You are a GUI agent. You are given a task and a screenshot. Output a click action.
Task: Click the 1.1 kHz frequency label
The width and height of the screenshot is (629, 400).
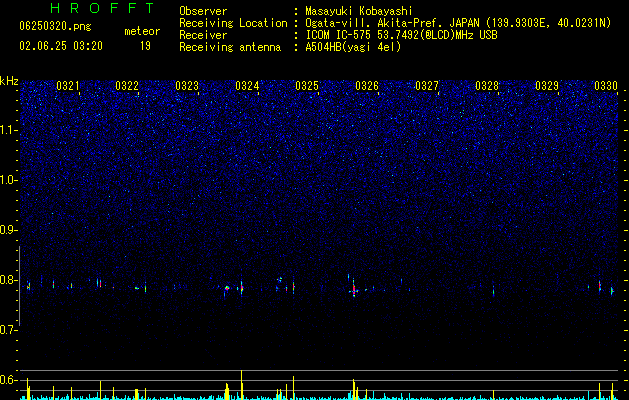(9, 130)
